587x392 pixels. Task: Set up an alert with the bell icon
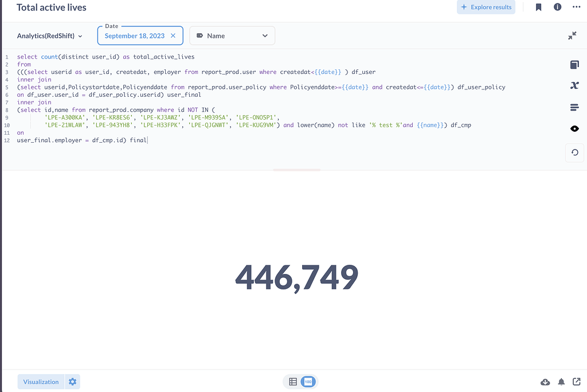[561, 382]
